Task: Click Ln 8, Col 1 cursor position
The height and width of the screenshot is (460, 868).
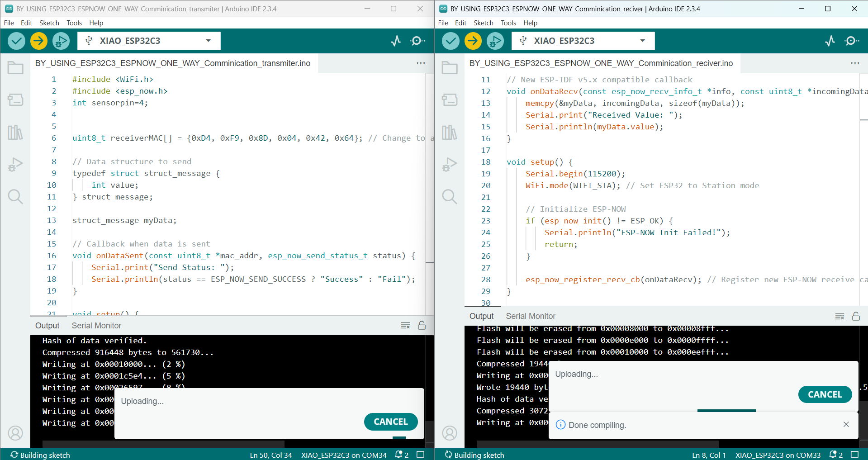Action: (709, 455)
